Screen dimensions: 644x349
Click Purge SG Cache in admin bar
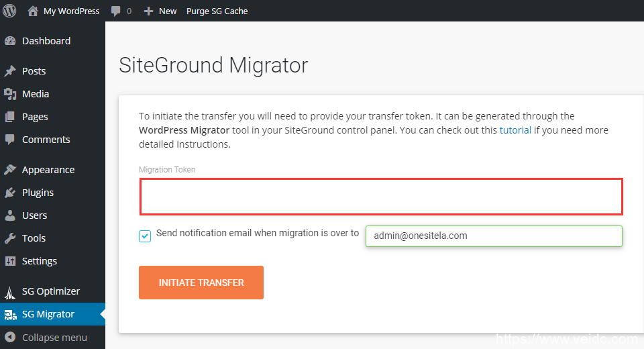tap(217, 11)
